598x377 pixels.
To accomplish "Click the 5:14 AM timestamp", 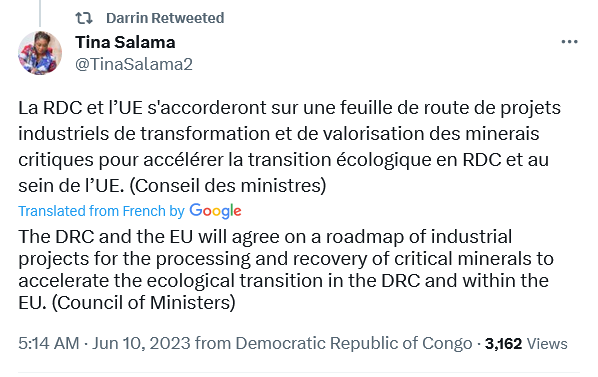I will 49,343.
